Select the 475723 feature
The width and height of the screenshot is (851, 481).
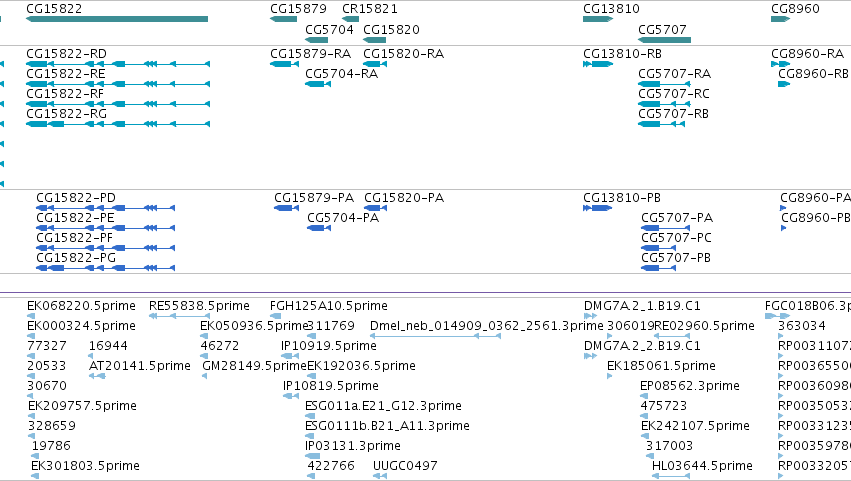click(644, 416)
